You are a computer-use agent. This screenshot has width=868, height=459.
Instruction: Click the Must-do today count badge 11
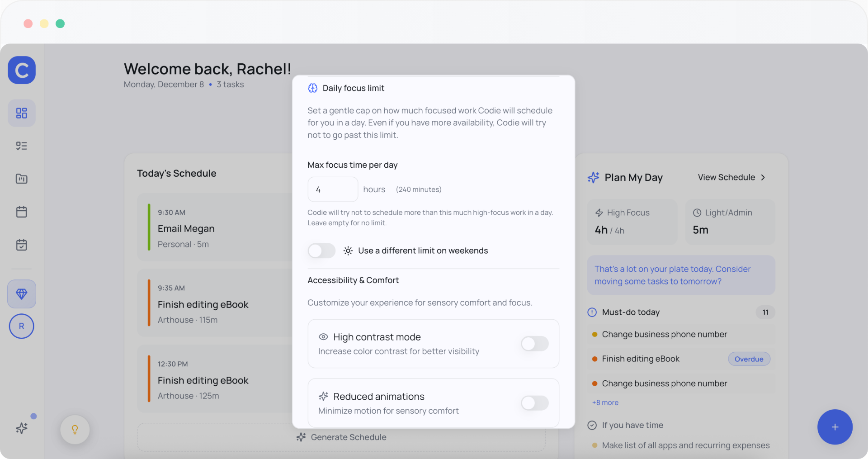tap(765, 312)
